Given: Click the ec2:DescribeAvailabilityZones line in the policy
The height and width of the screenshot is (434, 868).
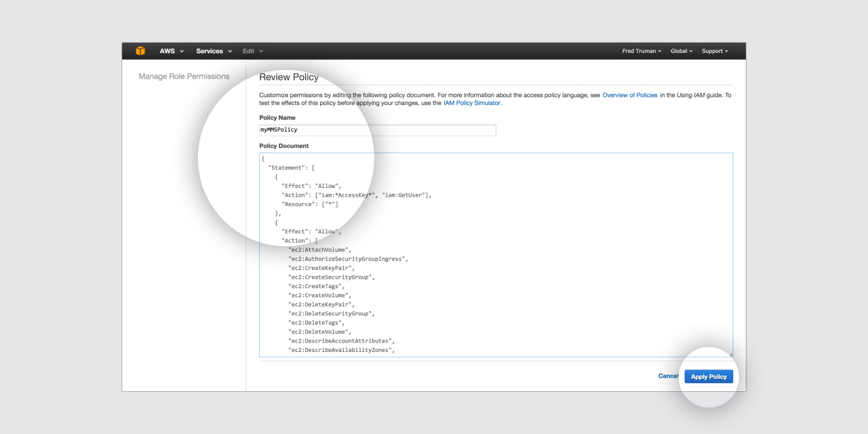Looking at the screenshot, I should tap(341, 350).
